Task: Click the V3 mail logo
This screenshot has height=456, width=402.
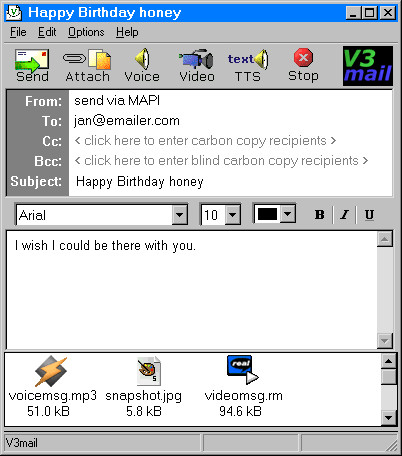Action: coord(368,66)
